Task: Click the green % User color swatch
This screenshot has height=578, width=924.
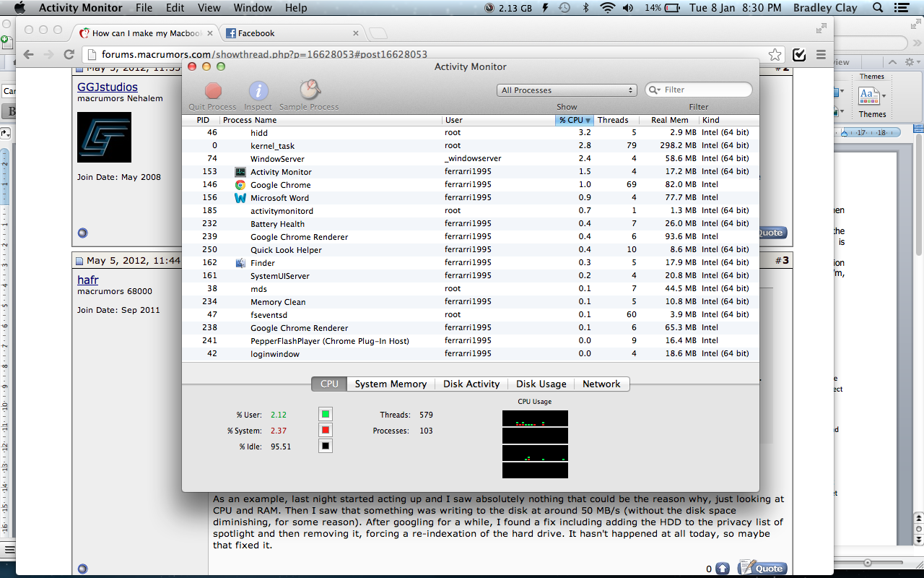Action: point(326,414)
